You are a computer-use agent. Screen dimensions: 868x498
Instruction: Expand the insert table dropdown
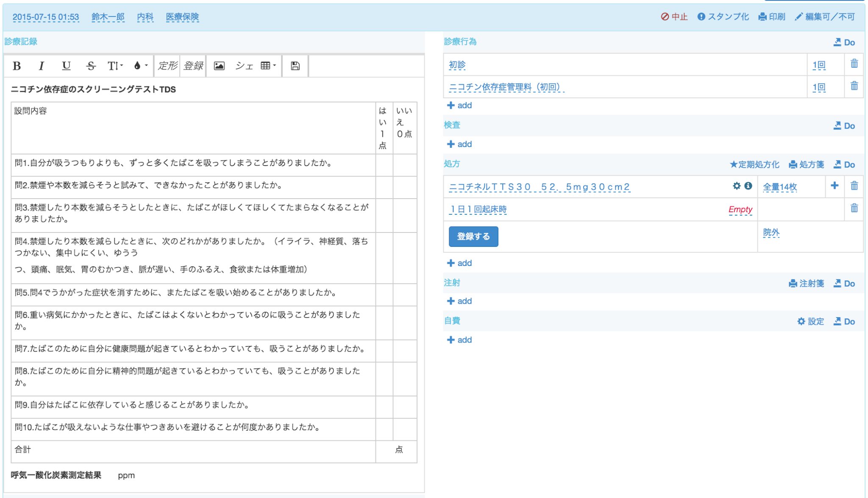[x=268, y=66]
